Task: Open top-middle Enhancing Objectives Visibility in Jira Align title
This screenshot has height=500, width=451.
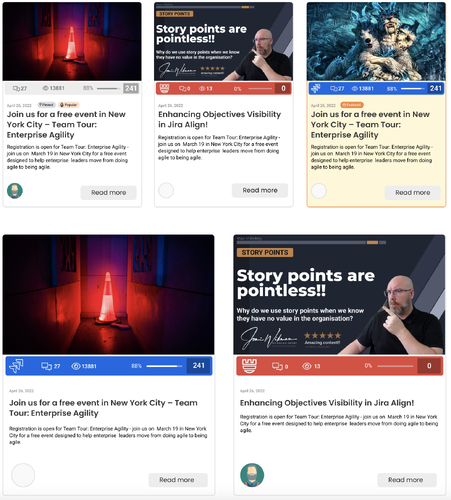Action: 219,119
